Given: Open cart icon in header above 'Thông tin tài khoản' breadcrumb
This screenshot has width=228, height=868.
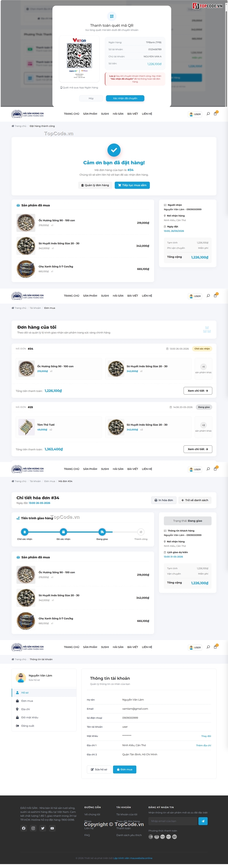Looking at the screenshot, I should click(215, 647).
